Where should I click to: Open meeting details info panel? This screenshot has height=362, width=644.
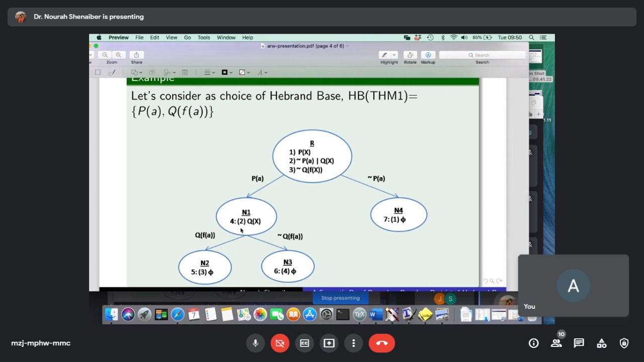534,343
